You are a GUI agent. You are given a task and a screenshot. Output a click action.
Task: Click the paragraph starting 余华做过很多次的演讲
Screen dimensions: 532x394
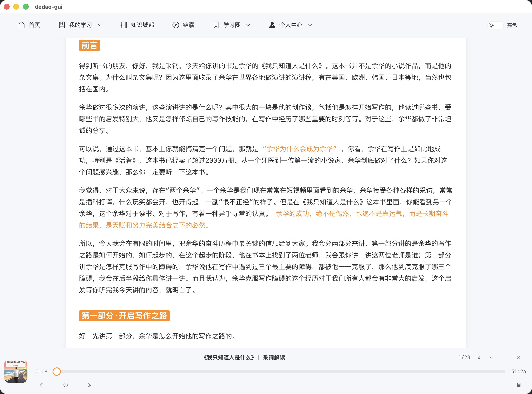click(265, 119)
